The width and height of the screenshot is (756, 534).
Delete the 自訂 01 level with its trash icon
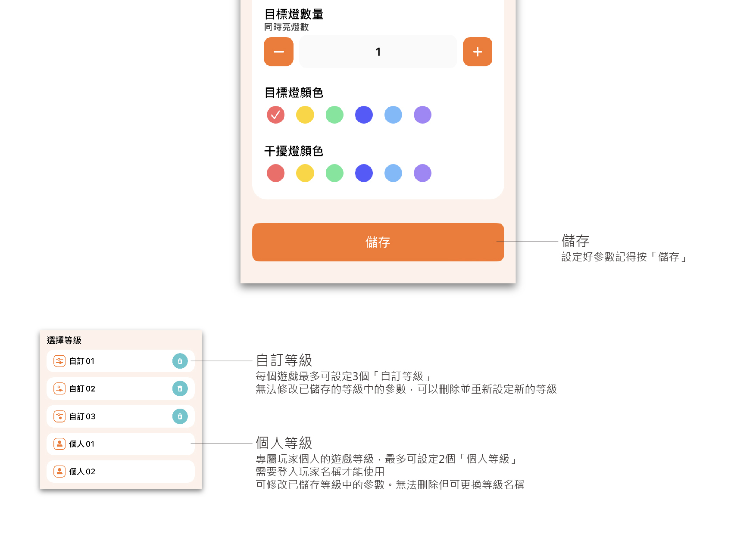pyautogui.click(x=180, y=361)
